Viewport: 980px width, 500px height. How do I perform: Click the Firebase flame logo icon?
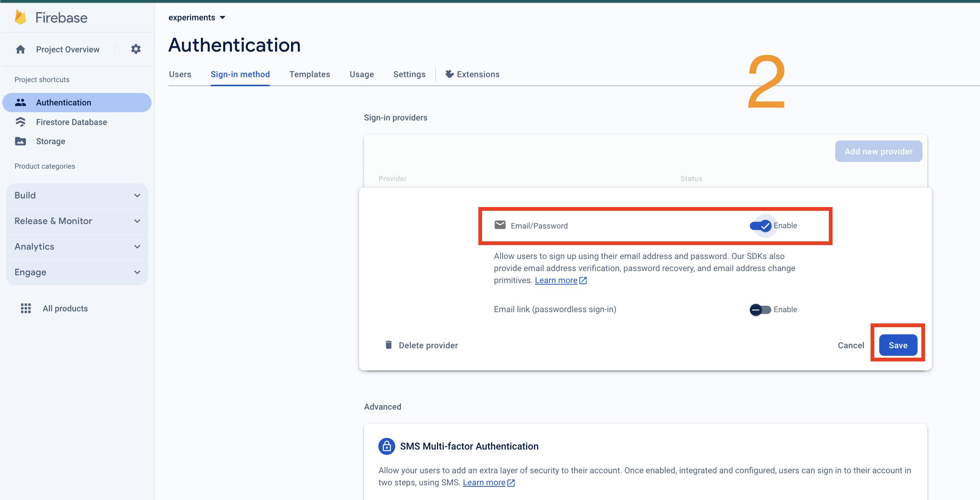(21, 18)
